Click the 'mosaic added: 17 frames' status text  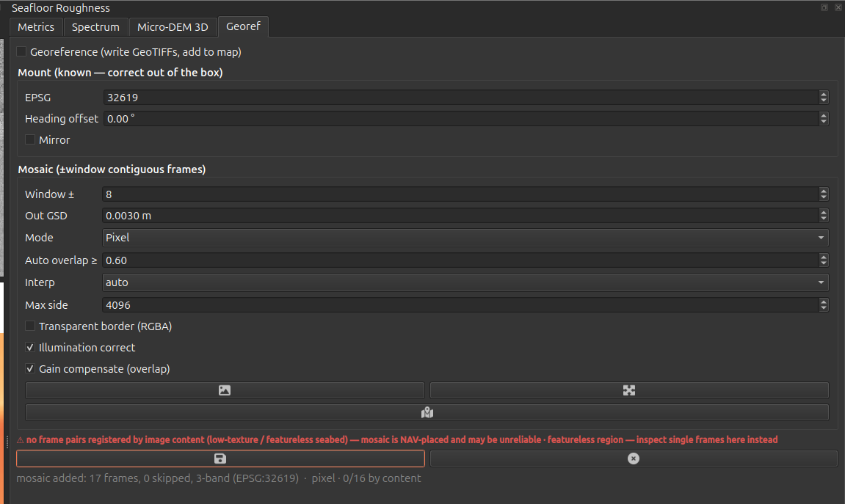[x=218, y=478]
